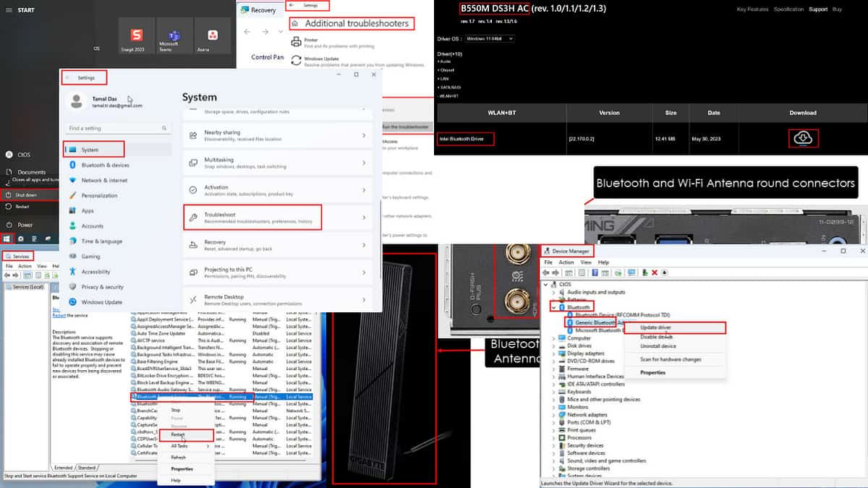Click the Power button in the Start menu
Screen dimensions: 868x488
(19, 225)
